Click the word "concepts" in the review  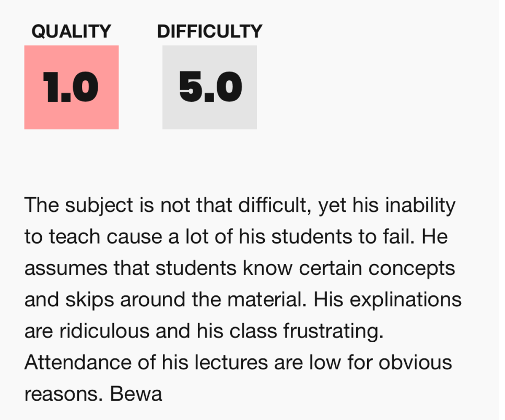click(412, 269)
